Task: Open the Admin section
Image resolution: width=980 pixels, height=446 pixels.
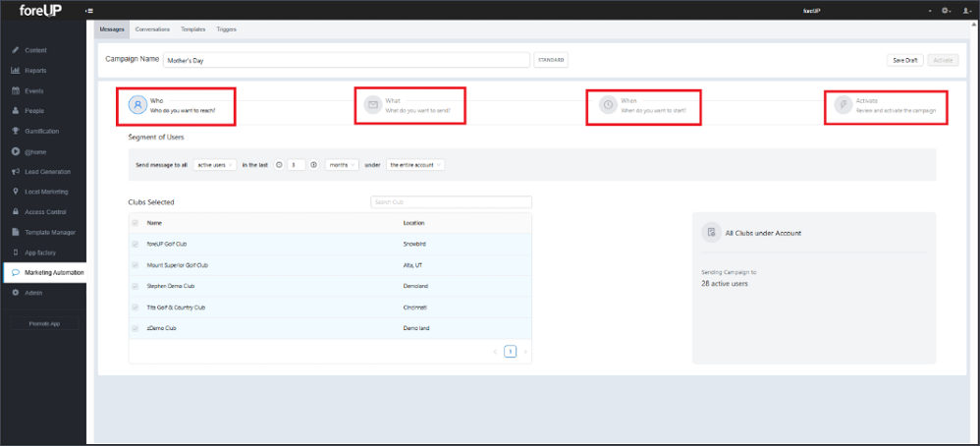Action: click(33, 293)
